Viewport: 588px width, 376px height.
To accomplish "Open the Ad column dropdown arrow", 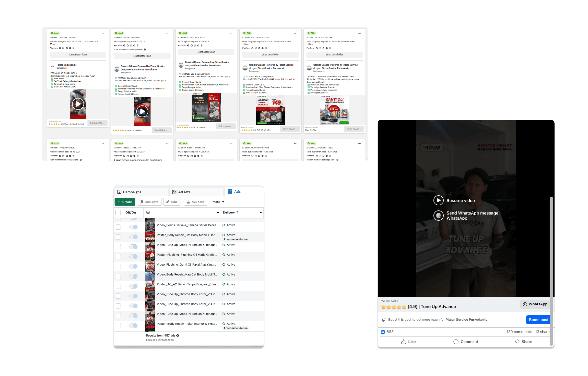I will click(218, 213).
